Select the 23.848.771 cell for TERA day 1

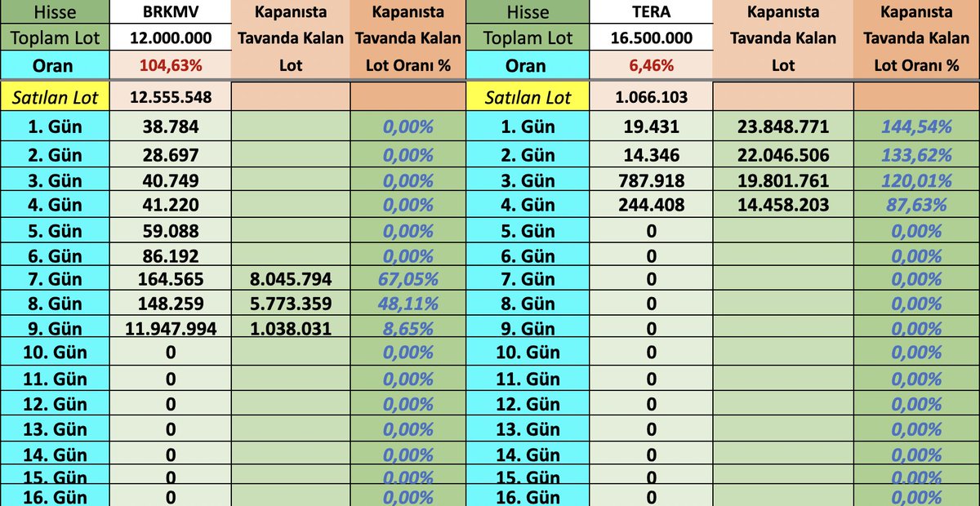[782, 126]
